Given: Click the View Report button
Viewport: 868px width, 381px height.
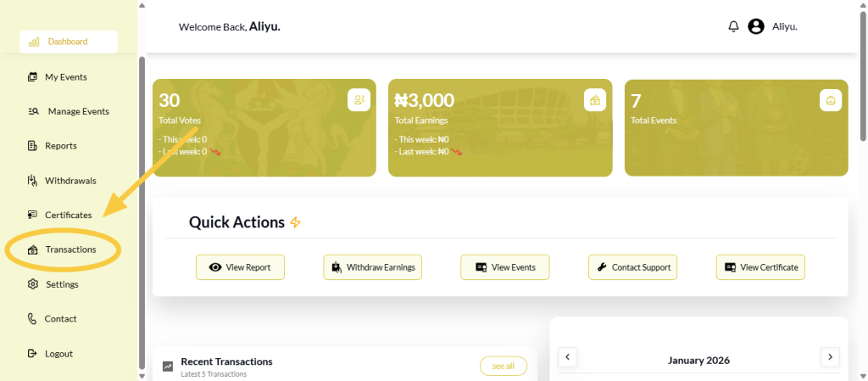Looking at the screenshot, I should (240, 267).
